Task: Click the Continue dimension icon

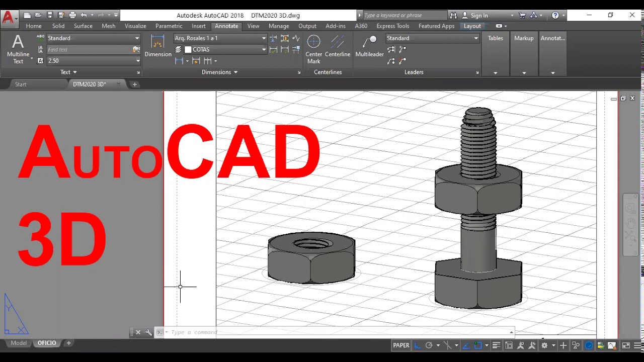Action: click(208, 61)
